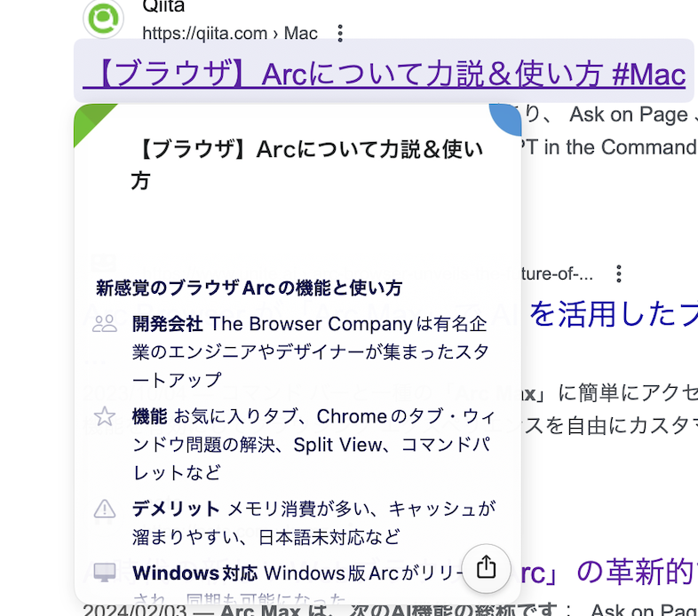This screenshot has height=616, width=698.
Task: Click the 開発会社 The Browser Company summary text
Action: [310, 351]
